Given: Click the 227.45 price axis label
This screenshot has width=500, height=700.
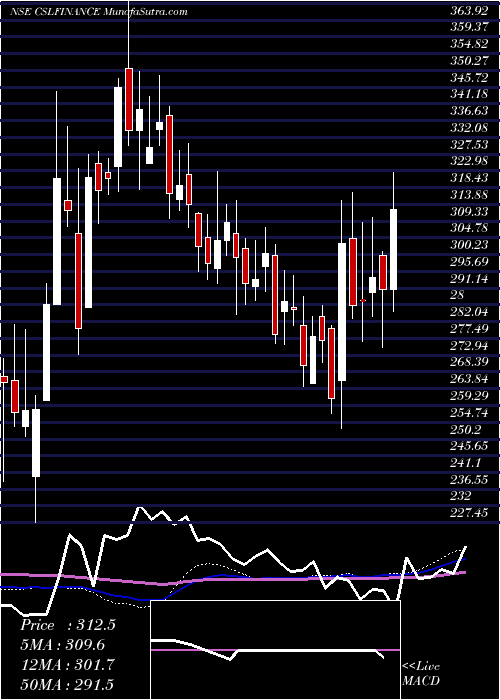Looking at the screenshot, I should 468,513.
